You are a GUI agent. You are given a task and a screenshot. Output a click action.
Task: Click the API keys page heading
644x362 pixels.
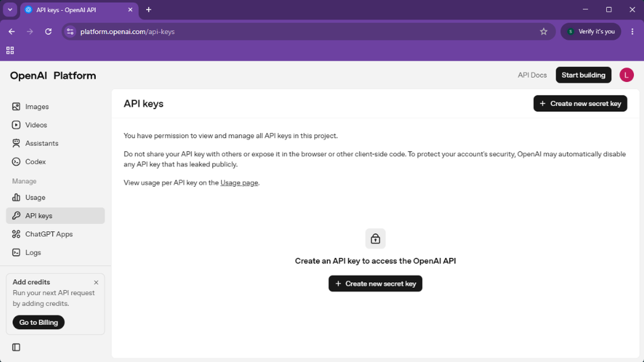(x=144, y=104)
